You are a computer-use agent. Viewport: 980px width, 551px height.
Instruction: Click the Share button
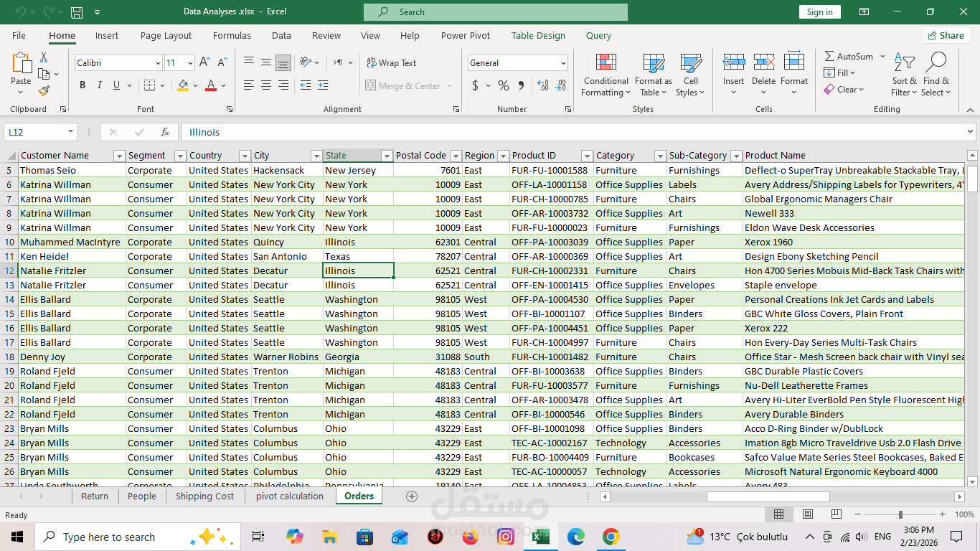946,35
